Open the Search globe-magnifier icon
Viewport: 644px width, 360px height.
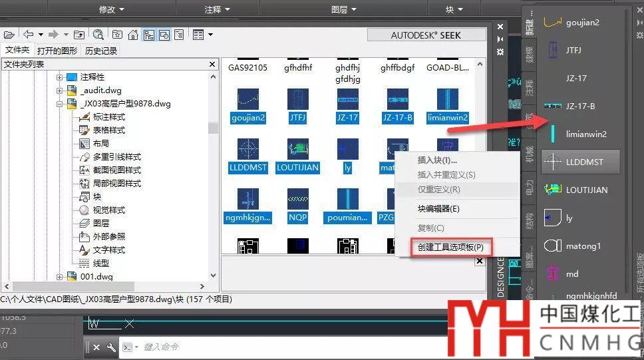(98, 35)
